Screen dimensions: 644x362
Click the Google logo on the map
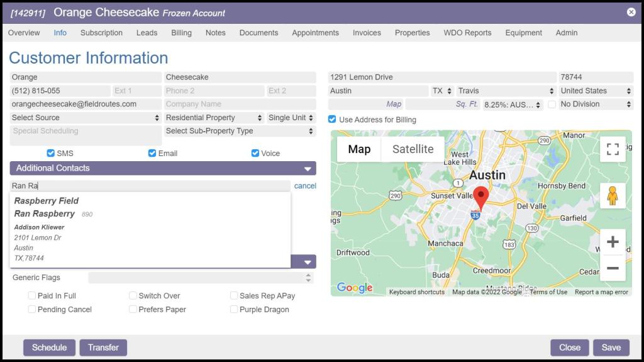pos(355,288)
